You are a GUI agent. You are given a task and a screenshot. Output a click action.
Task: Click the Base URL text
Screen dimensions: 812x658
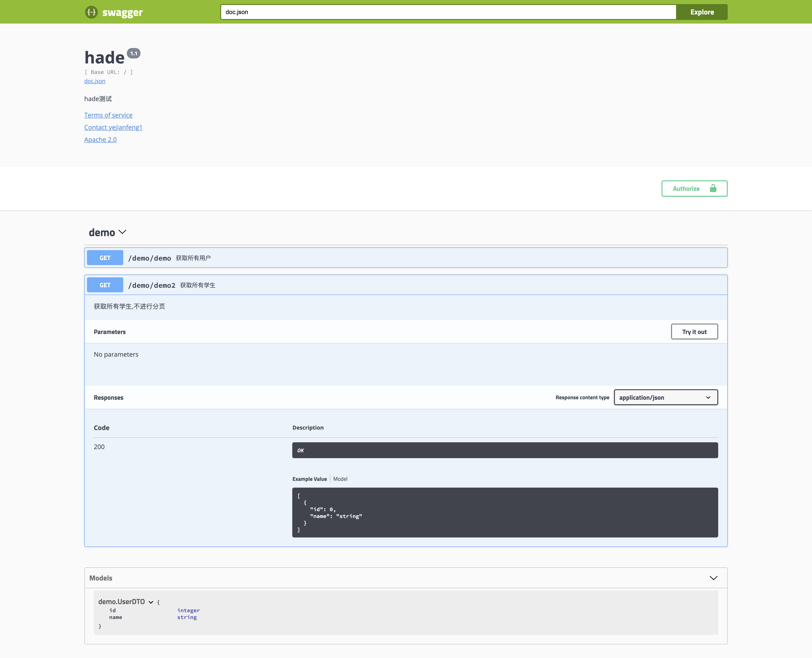(108, 72)
